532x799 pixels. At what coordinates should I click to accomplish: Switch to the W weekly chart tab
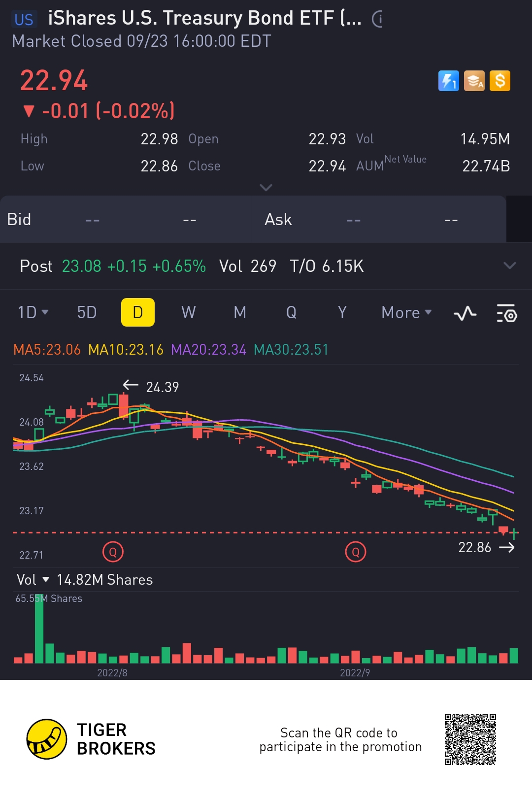[189, 312]
